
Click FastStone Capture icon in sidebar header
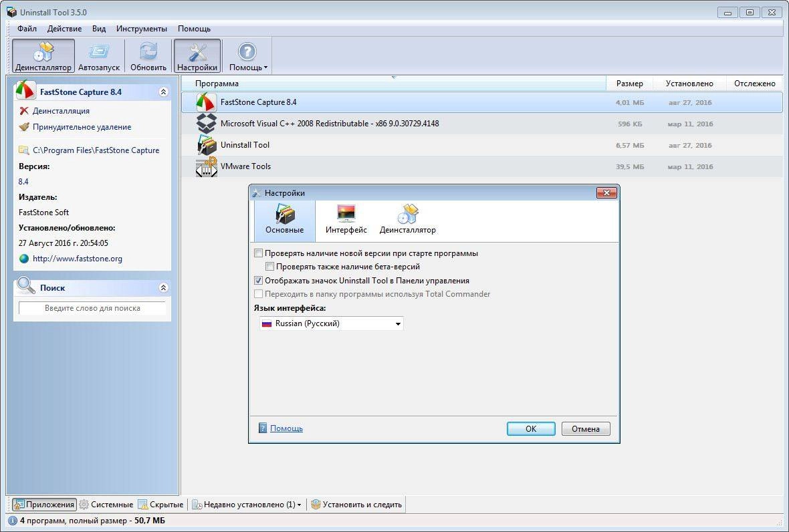tap(25, 90)
